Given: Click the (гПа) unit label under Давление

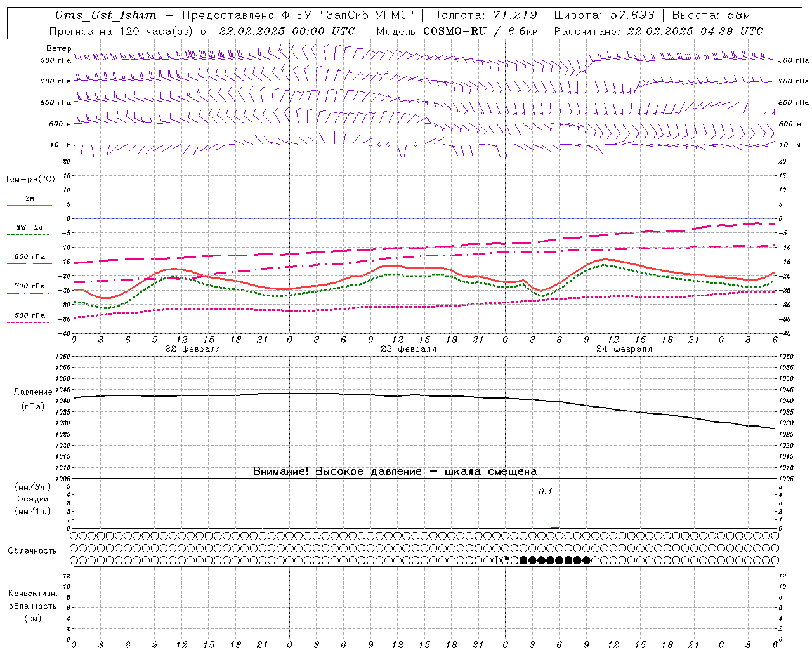Looking at the screenshot, I should [32, 407].
